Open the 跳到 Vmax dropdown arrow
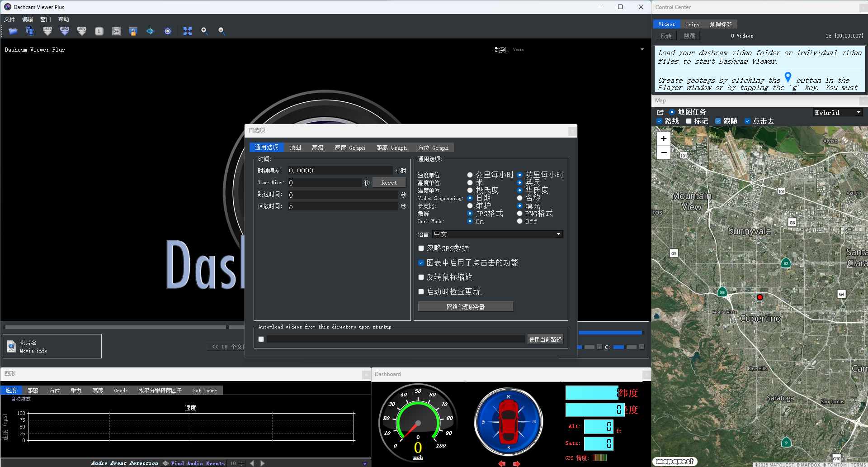Screen dimensions: 868x467 click(x=642, y=49)
